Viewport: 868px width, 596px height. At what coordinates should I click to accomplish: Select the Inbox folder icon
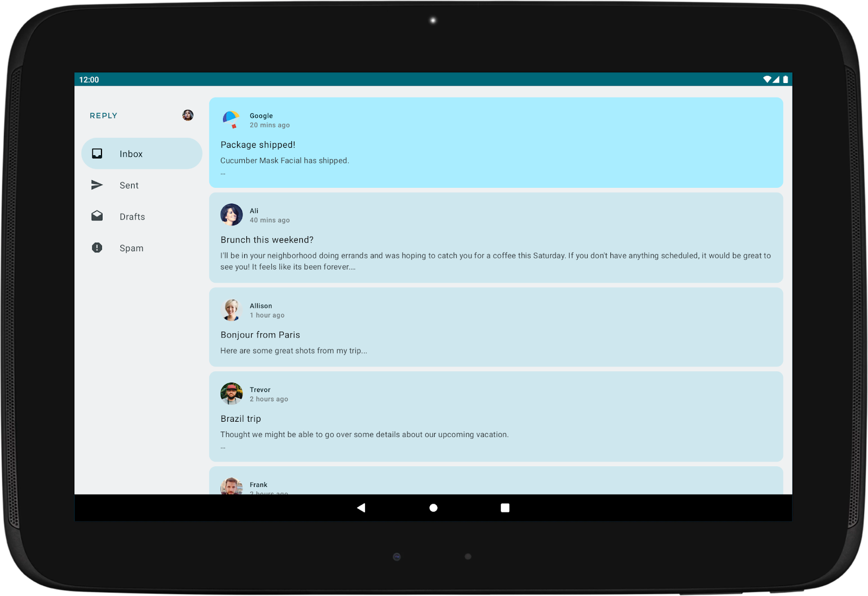97,153
